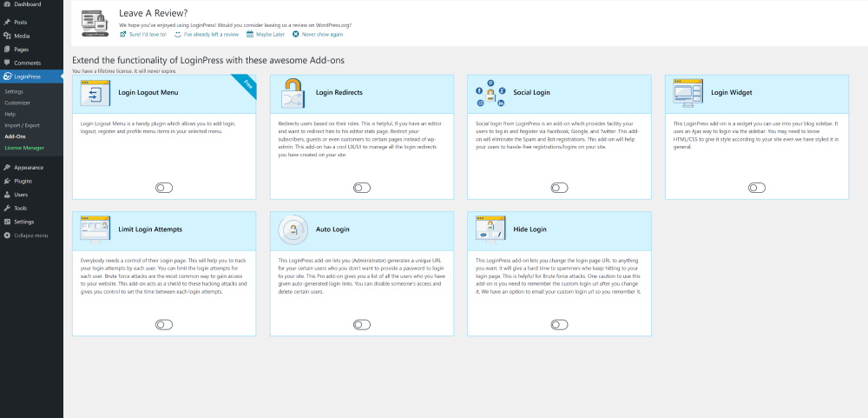Screen dimensions: 868x418
Task: Click the Appearance paintbrush icon
Action: point(7,168)
